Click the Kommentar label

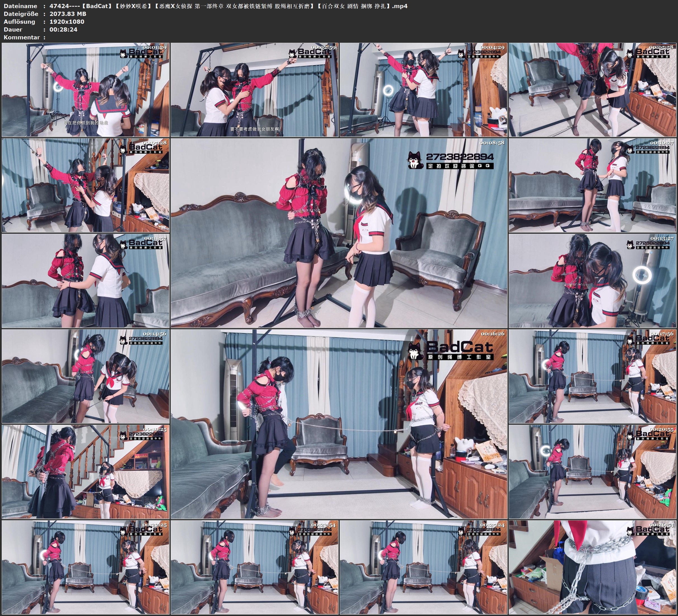(x=22, y=37)
